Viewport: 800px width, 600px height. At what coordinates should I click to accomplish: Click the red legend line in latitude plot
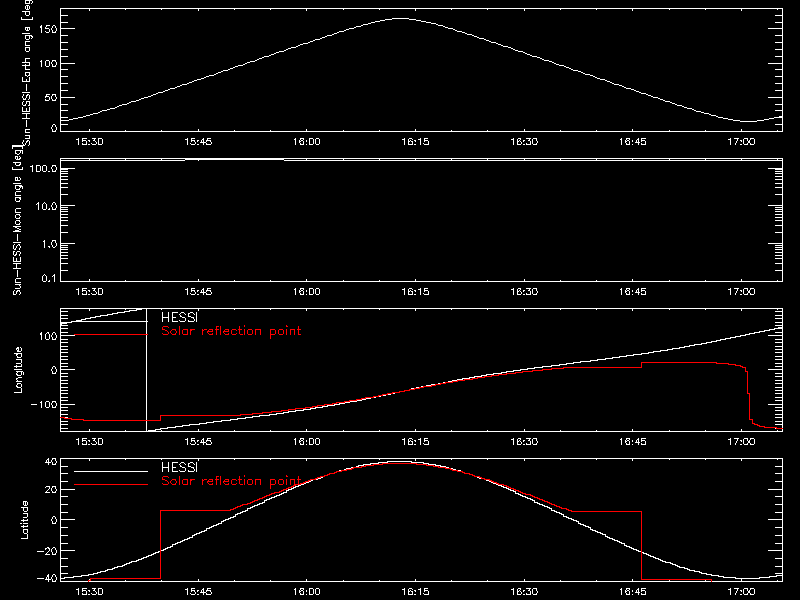click(x=111, y=484)
